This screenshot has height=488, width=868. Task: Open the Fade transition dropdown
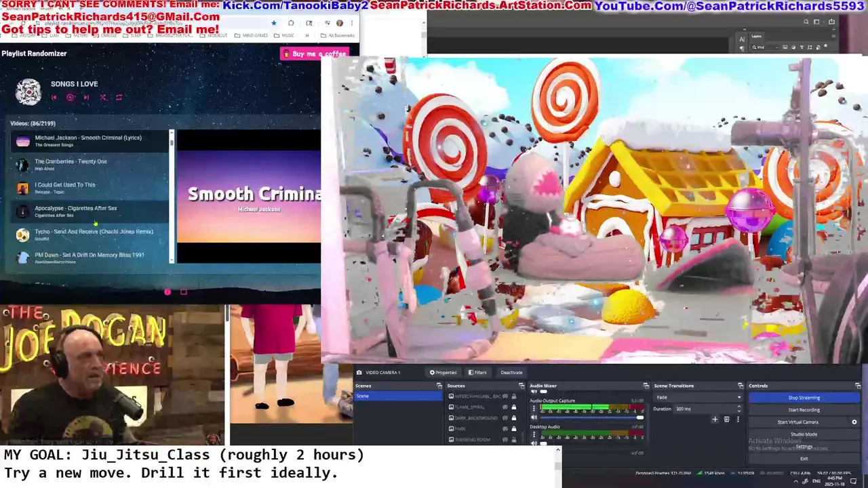click(x=698, y=397)
